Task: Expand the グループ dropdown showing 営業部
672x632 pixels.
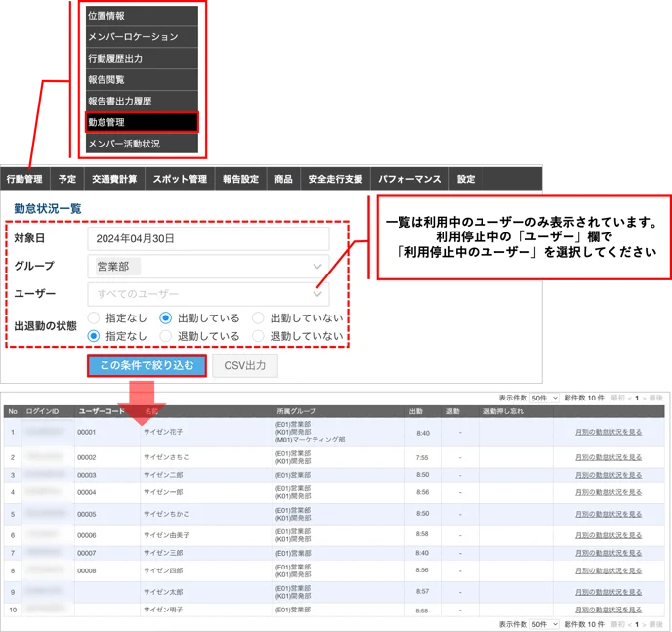Action: (208, 266)
